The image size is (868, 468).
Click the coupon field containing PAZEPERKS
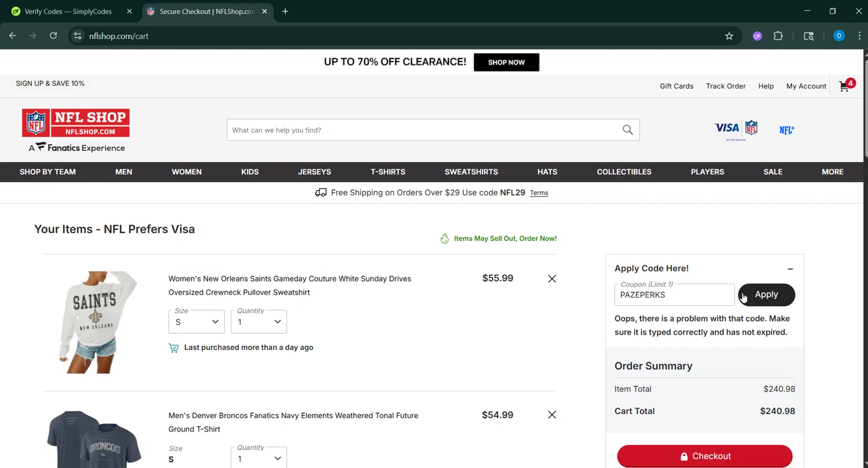(x=674, y=294)
